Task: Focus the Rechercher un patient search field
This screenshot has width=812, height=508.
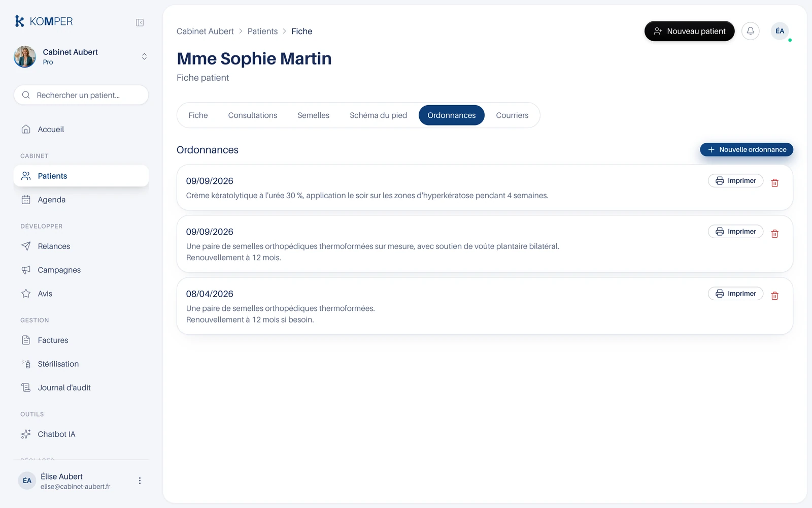Action: point(81,95)
